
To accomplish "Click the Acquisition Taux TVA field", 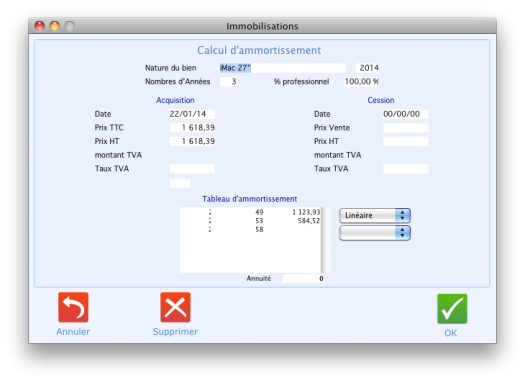I will [x=192, y=169].
